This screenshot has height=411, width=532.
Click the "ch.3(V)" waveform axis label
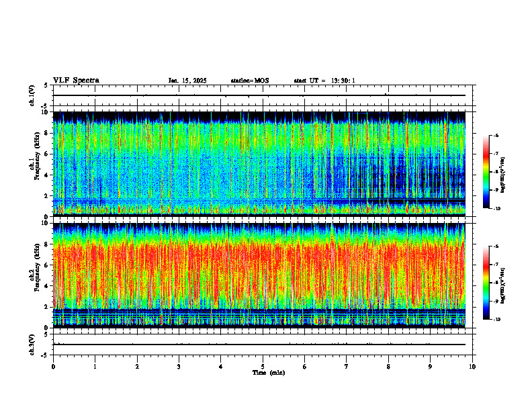pyautogui.click(x=32, y=345)
